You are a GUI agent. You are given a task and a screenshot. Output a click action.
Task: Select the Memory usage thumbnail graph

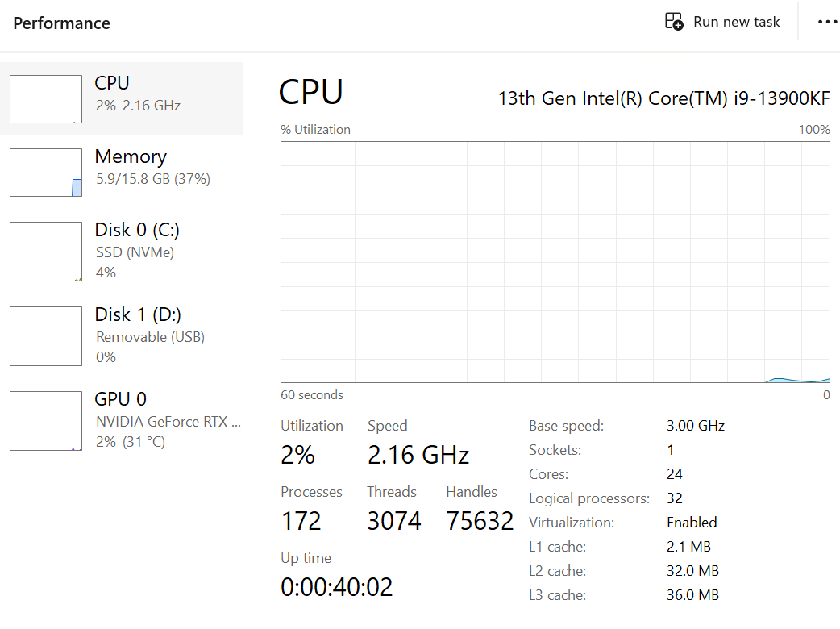click(x=46, y=173)
